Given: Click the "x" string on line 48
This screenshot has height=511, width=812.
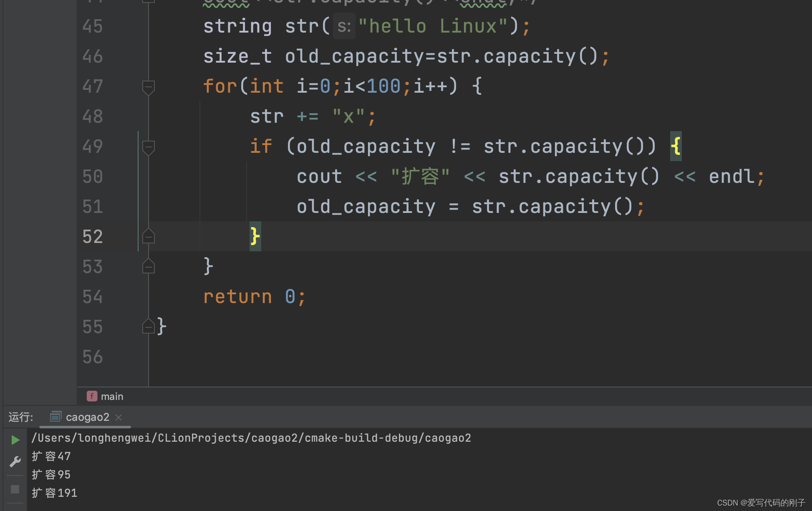Looking at the screenshot, I should point(348,116).
